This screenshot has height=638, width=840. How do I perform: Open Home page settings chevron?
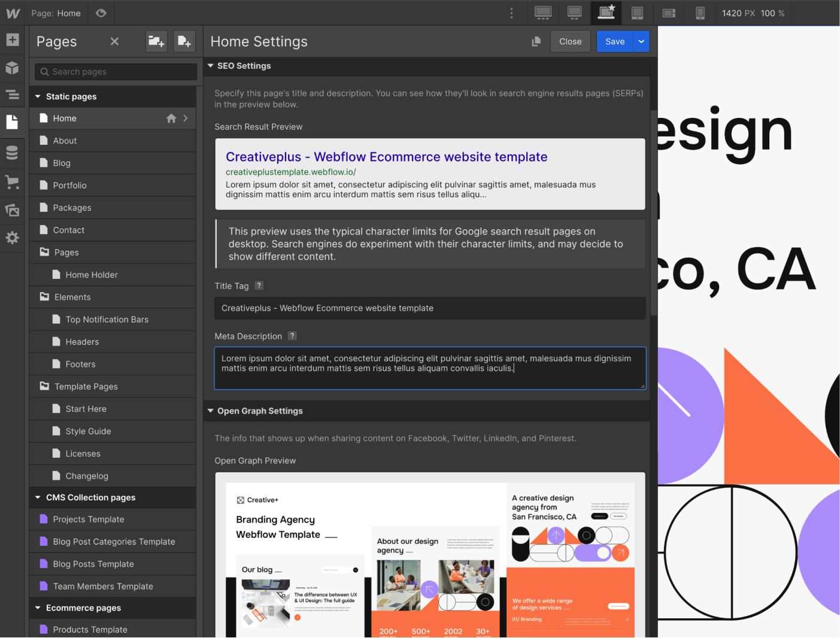click(x=186, y=119)
